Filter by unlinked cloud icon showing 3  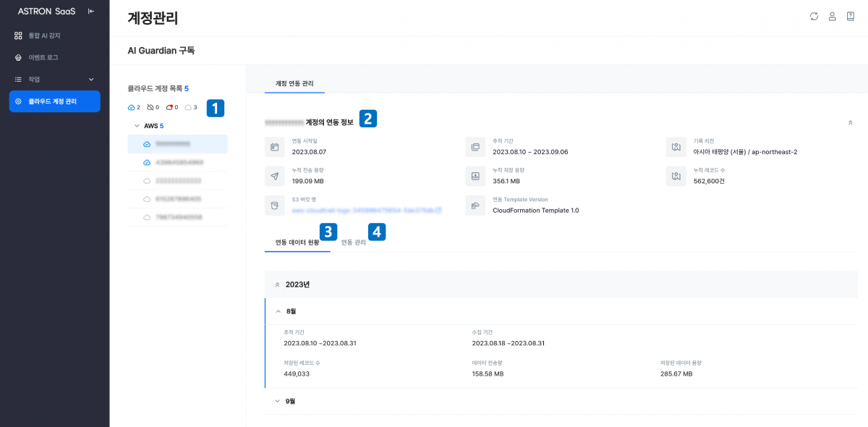pos(188,107)
